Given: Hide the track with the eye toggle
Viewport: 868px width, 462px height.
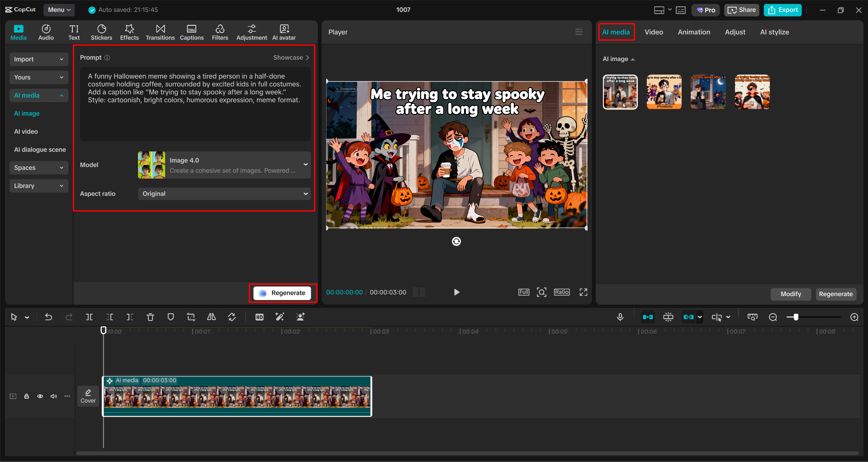Looking at the screenshot, I should (40, 396).
